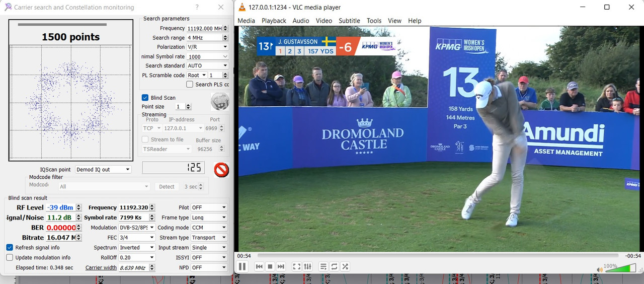Toggle VLC fullscreen mode
644x284 pixels.
click(297, 266)
